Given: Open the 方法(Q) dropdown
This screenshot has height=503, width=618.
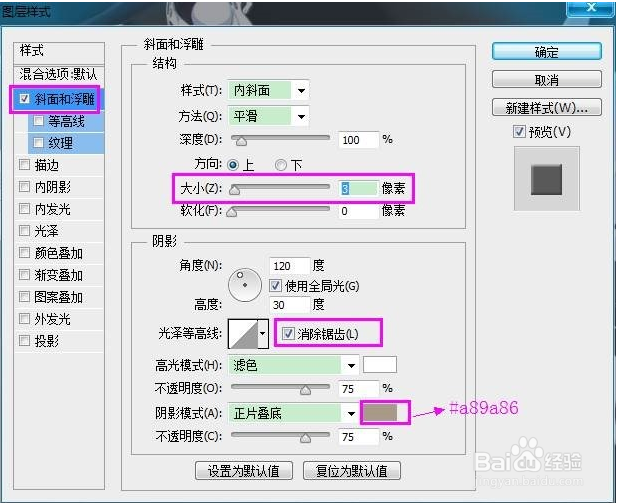Looking at the screenshot, I should [x=301, y=116].
